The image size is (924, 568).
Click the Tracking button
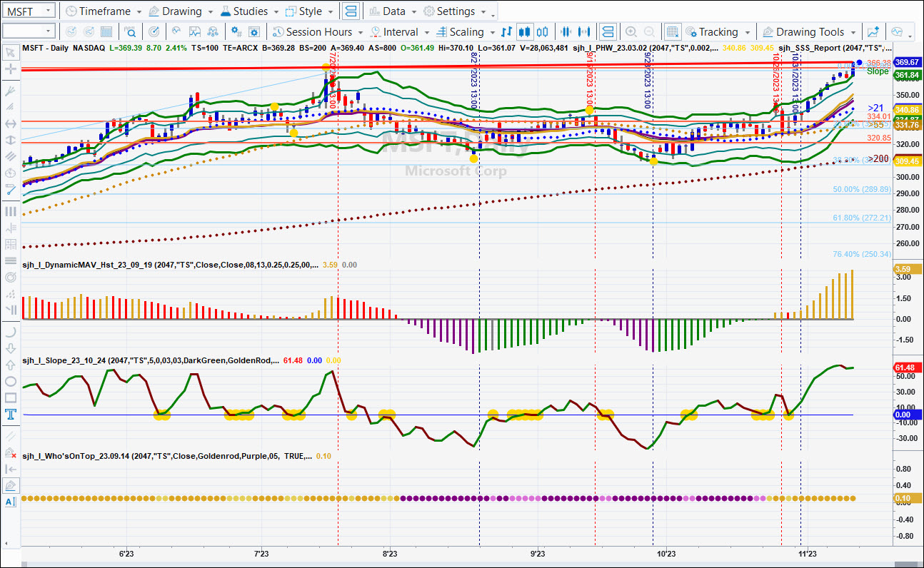click(711, 32)
